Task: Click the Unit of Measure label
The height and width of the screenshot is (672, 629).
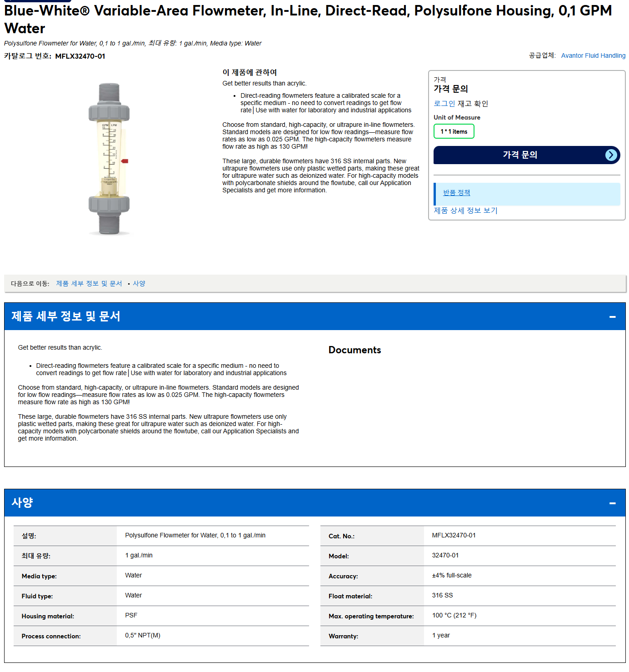Action: (457, 117)
